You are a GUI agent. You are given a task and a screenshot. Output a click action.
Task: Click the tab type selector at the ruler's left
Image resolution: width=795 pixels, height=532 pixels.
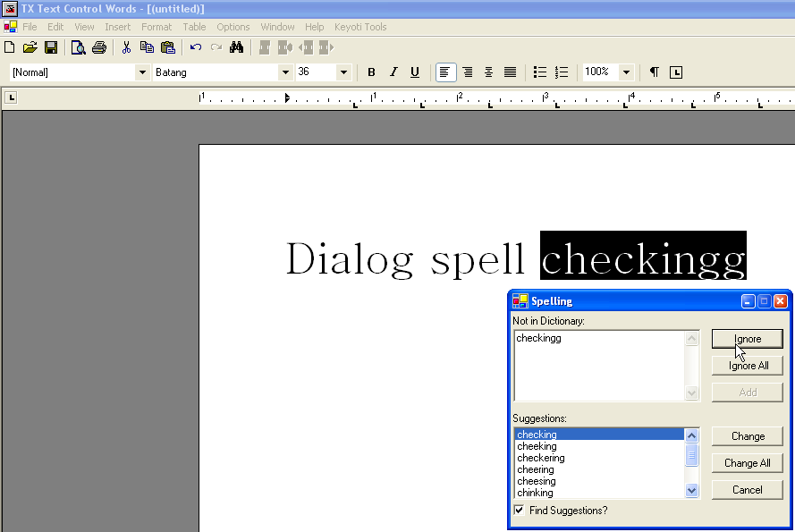click(x=11, y=97)
